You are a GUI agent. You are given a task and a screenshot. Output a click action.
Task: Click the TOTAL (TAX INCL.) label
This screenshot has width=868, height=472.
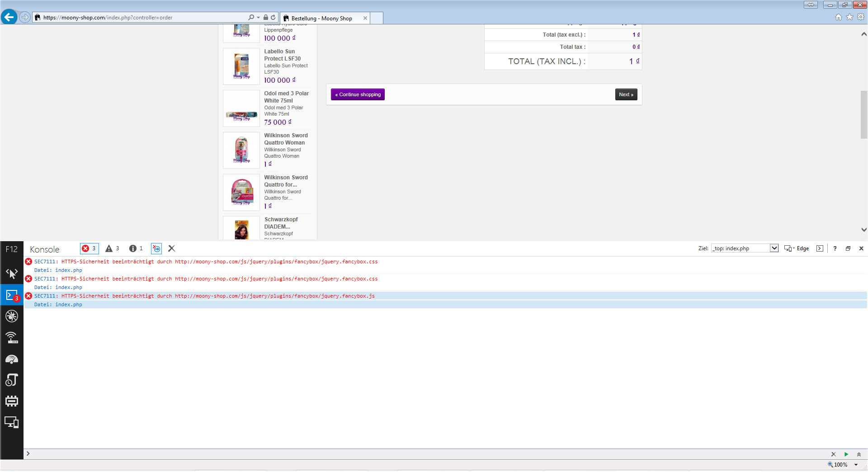pyautogui.click(x=547, y=61)
